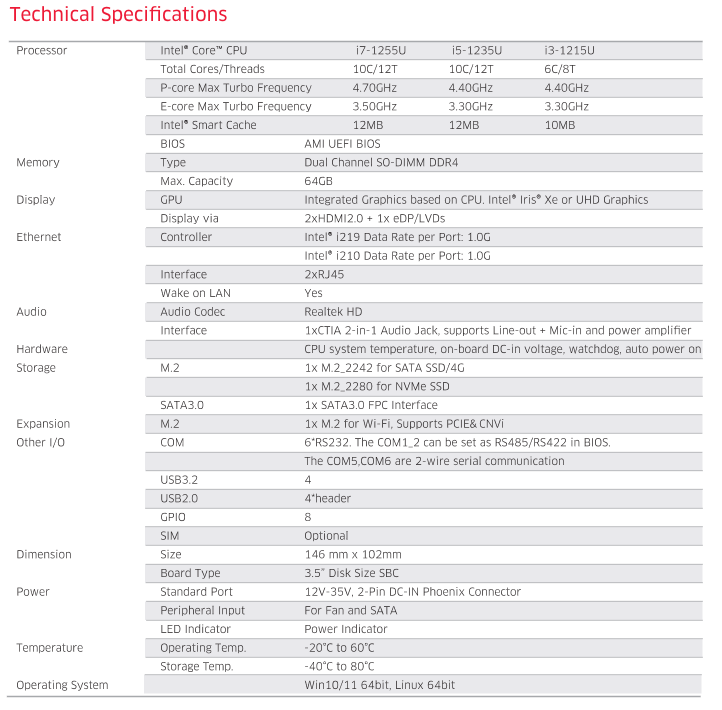Select the USB3.2 row label
Image resolution: width=722 pixels, height=710 pixels.
tap(180, 480)
